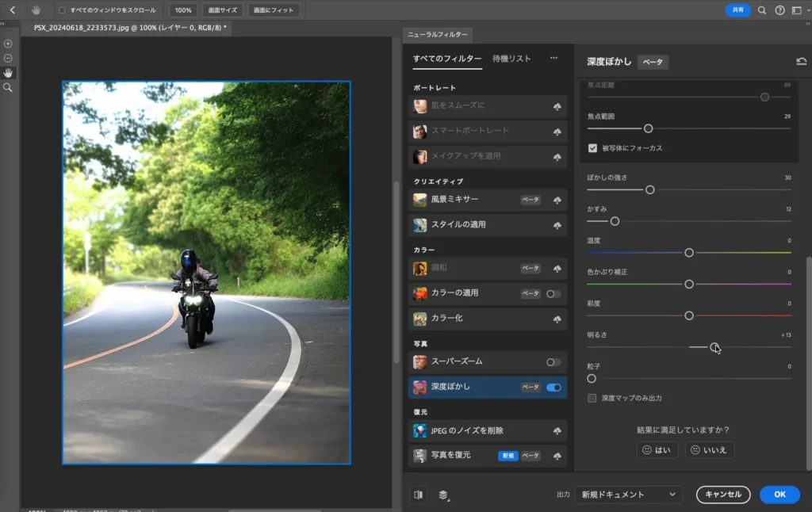Uncheck the 被写体にフォーカス checkbox
Image resolution: width=812 pixels, height=512 pixels.
tap(592, 147)
